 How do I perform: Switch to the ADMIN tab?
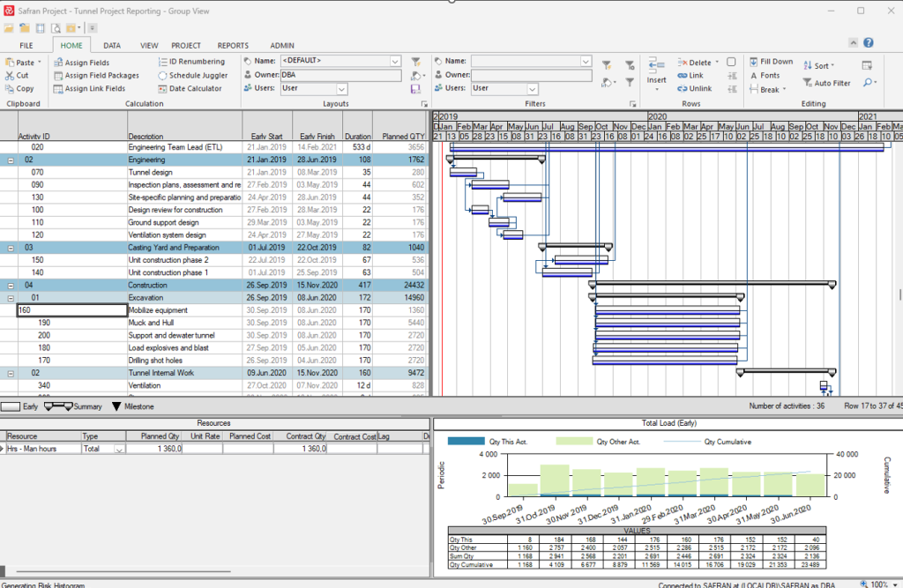282,46
